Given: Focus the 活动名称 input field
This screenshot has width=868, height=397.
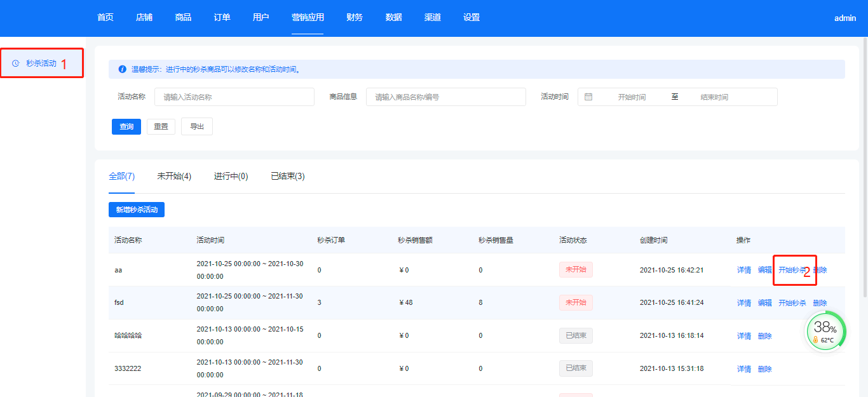Looking at the screenshot, I should pyautogui.click(x=234, y=97).
